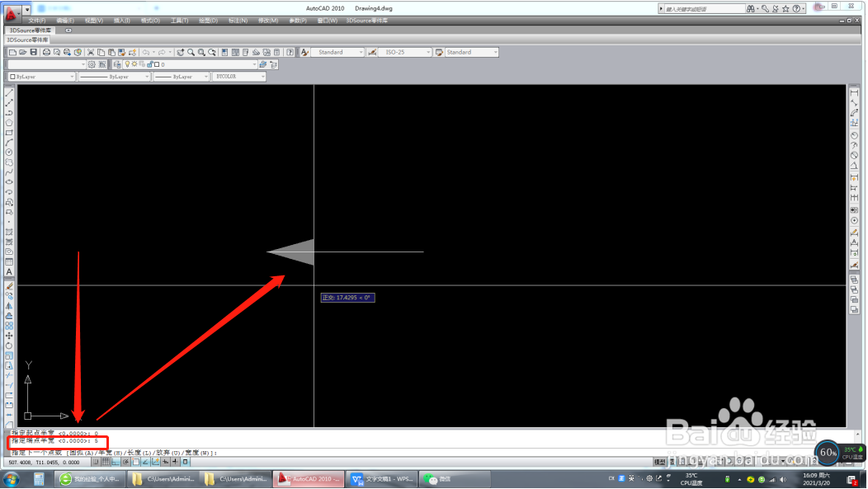Cut selection with scissors icon
868x489 pixels.
click(91, 52)
